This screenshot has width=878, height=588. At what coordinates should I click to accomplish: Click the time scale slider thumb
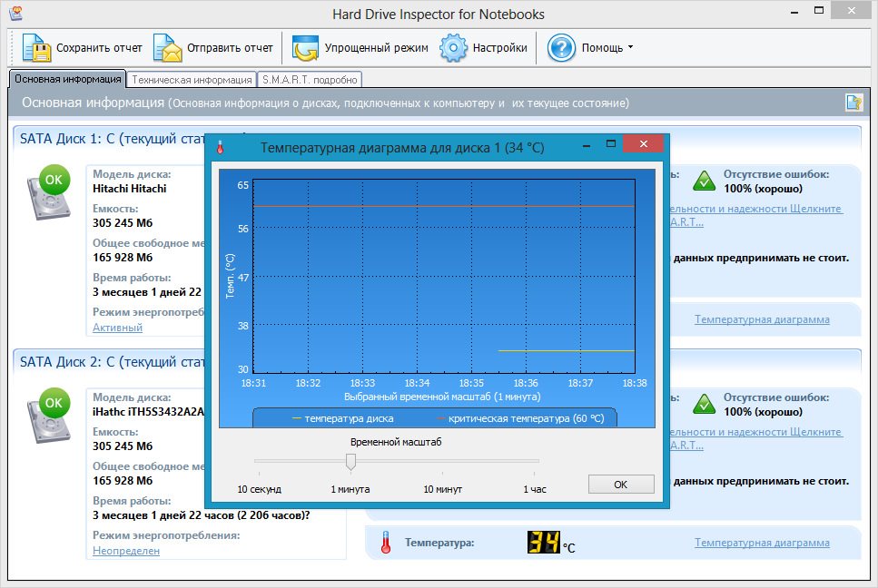[350, 462]
